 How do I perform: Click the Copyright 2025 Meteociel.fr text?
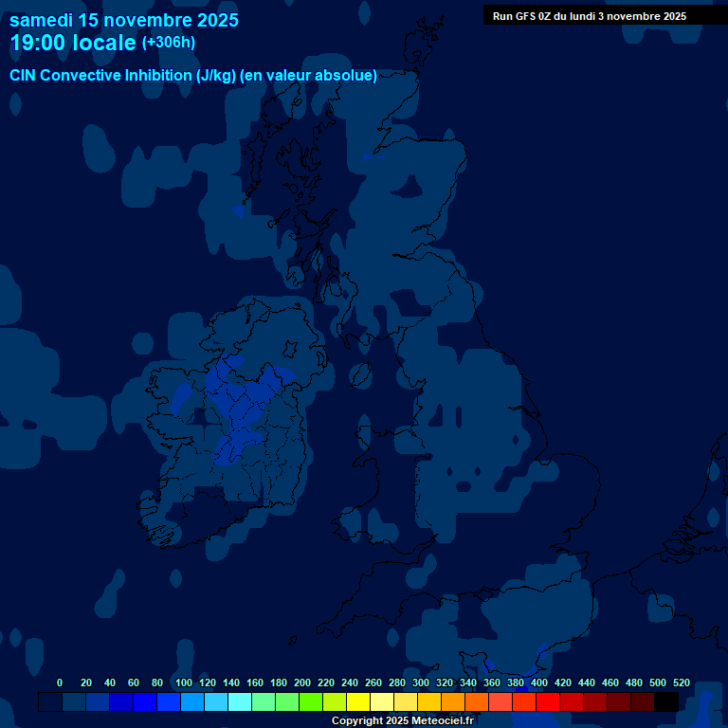[x=402, y=721]
